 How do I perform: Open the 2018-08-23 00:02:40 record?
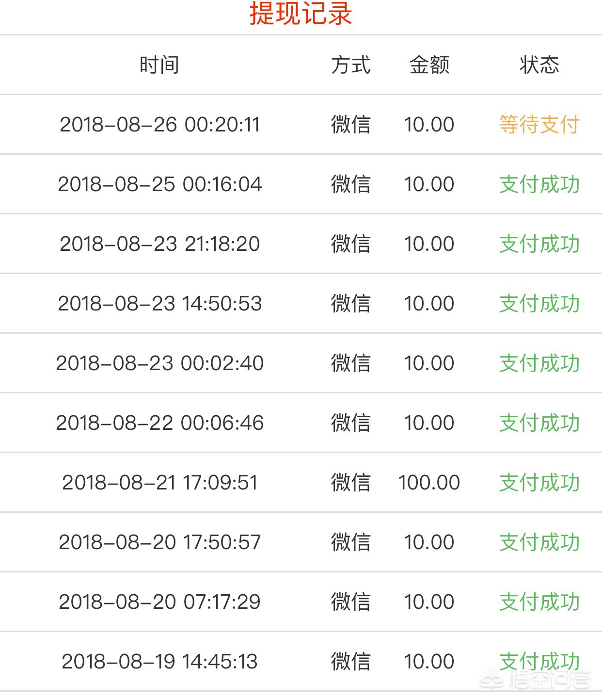pos(301,363)
